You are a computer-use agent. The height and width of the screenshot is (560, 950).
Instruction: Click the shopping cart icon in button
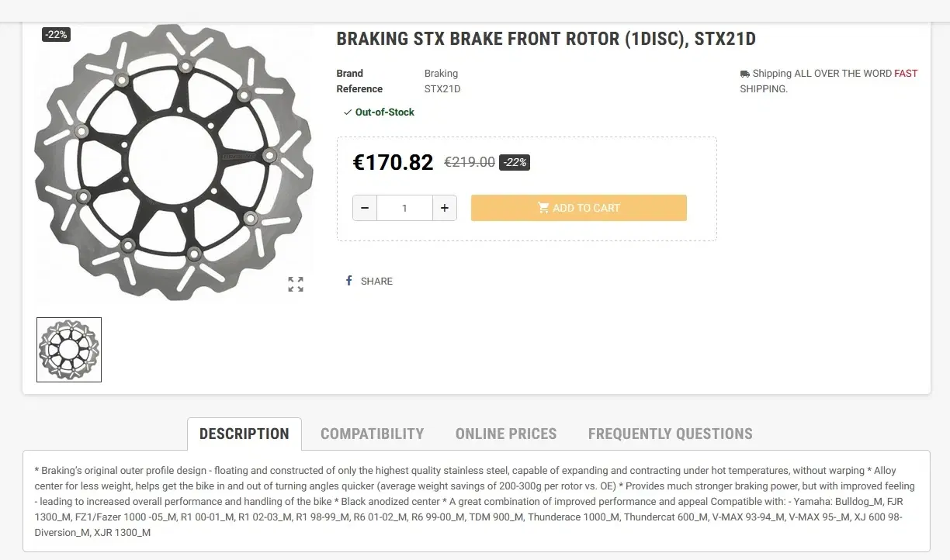click(x=543, y=208)
